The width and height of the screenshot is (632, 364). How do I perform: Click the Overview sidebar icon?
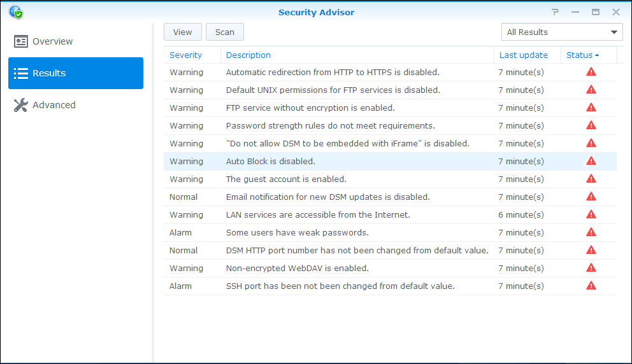coord(21,41)
